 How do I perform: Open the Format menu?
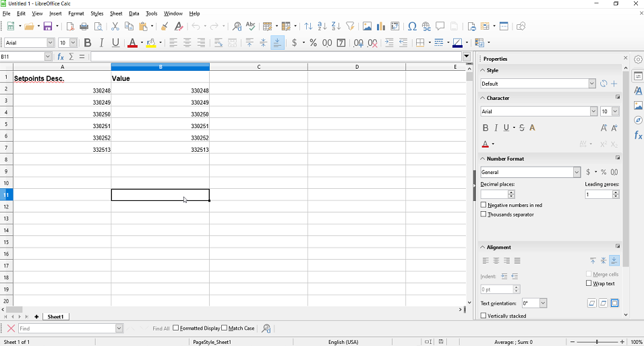[76, 13]
